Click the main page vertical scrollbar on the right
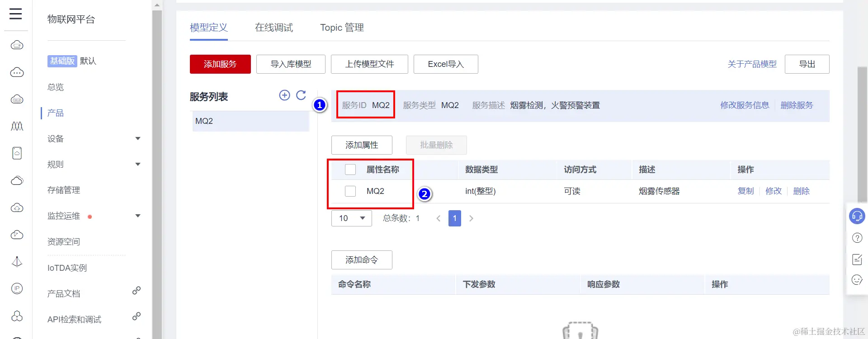 pyautogui.click(x=863, y=136)
